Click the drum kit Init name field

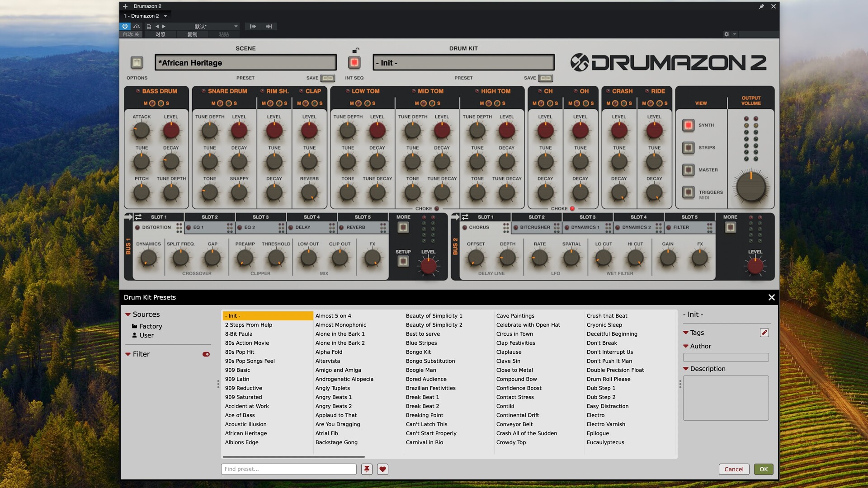click(463, 62)
